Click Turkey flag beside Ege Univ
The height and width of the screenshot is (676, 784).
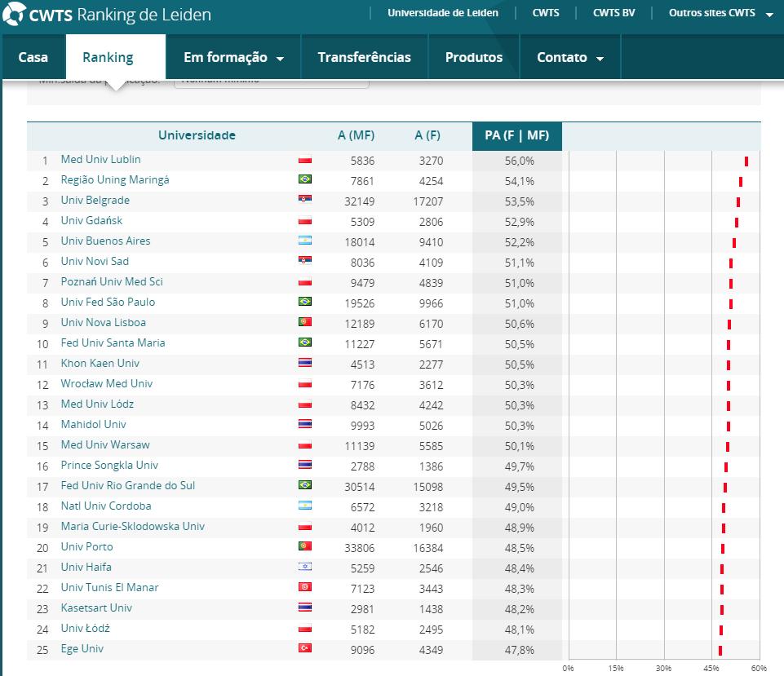point(305,649)
